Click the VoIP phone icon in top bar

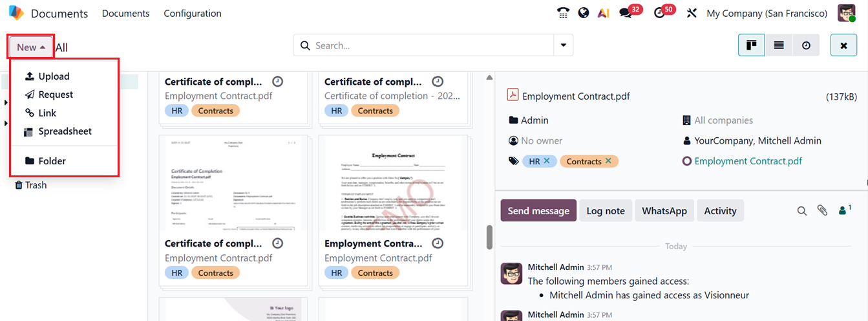coord(563,13)
